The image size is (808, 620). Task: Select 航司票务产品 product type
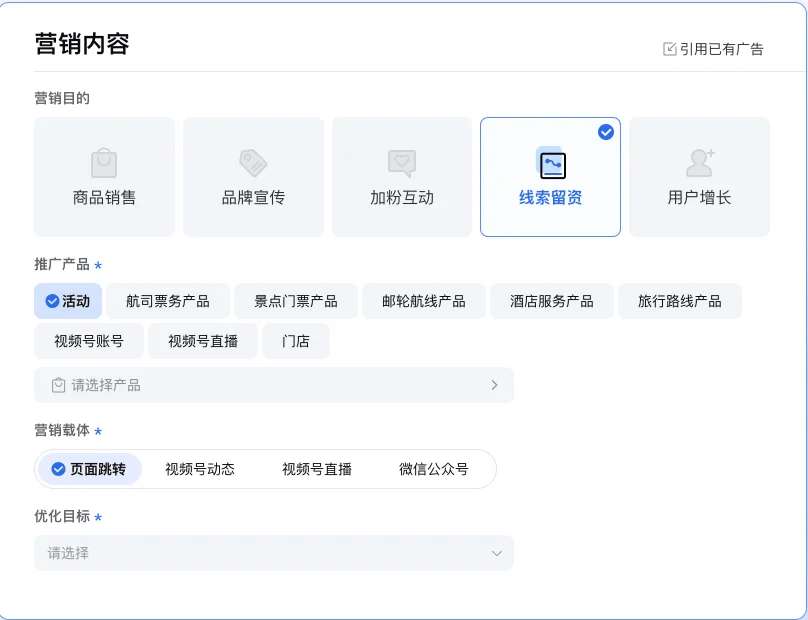coord(168,301)
